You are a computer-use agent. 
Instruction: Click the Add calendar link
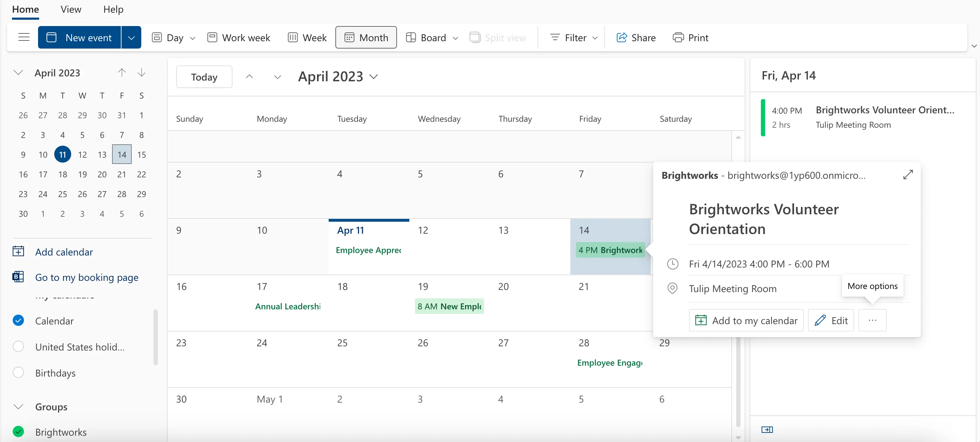pyautogui.click(x=64, y=252)
